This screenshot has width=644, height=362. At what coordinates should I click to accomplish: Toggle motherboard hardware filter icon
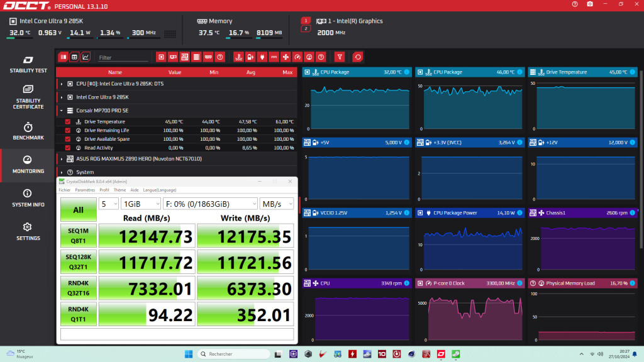185,57
